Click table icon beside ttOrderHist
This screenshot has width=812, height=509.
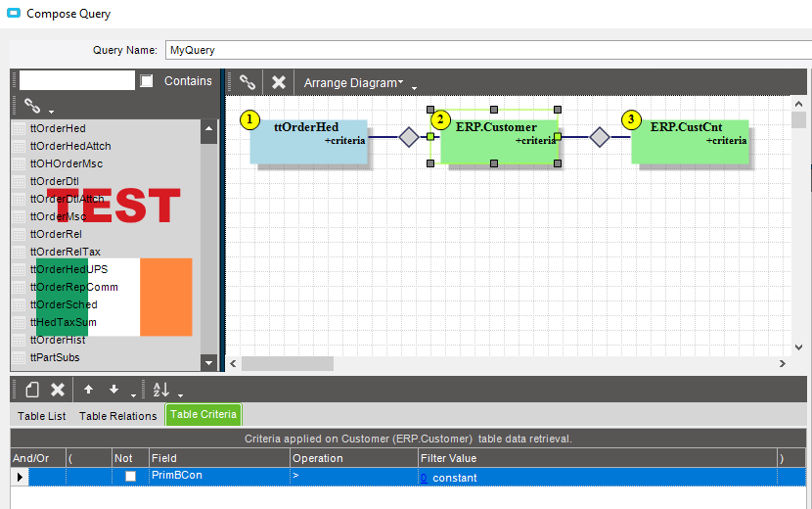click(19, 341)
